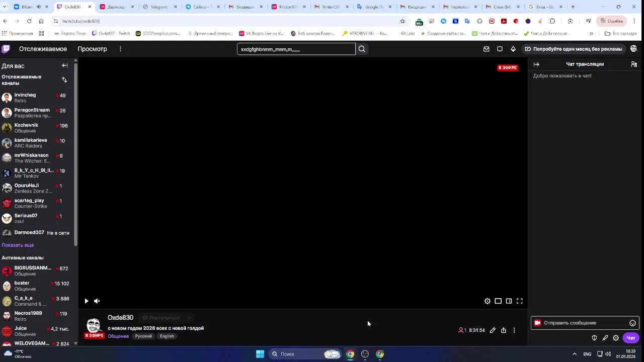Image resolution: width=644 pixels, height=362 pixels.
Task: Show hidden system tray icons
Action: pyautogui.click(x=575, y=354)
